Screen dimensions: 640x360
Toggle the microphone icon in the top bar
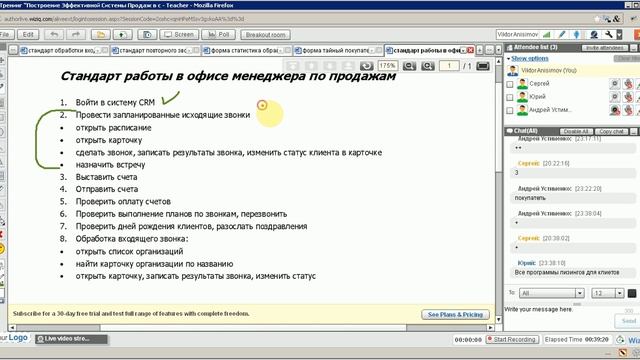[x=576, y=35]
